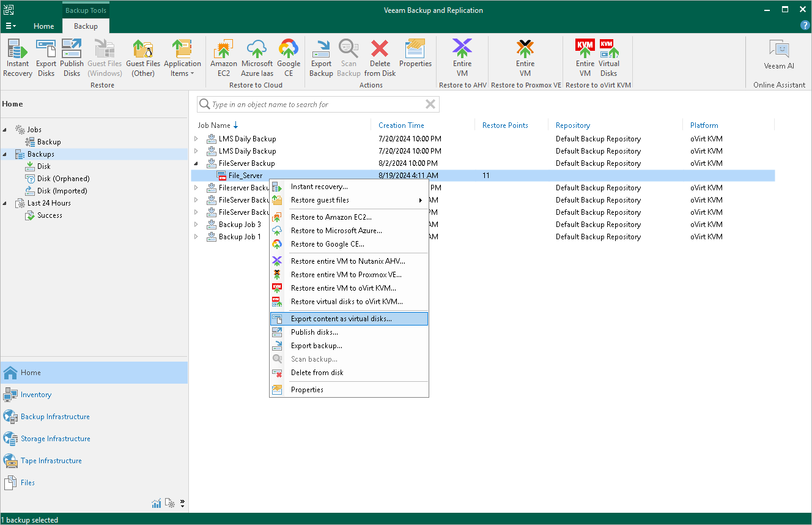This screenshot has width=812, height=525.
Task: Switch to the Backup ribbon tab
Action: pyautogui.click(x=86, y=26)
